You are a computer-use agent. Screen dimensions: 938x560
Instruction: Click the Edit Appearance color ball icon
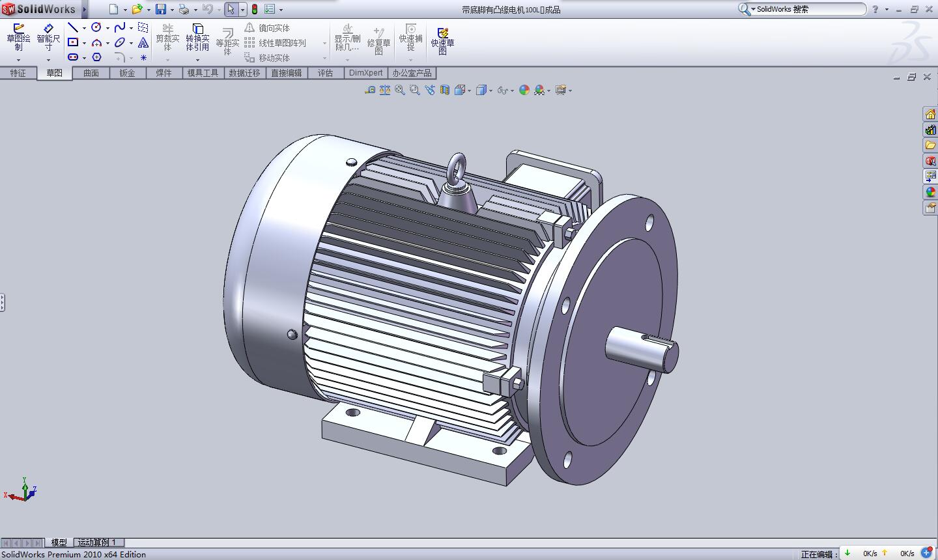click(x=524, y=91)
